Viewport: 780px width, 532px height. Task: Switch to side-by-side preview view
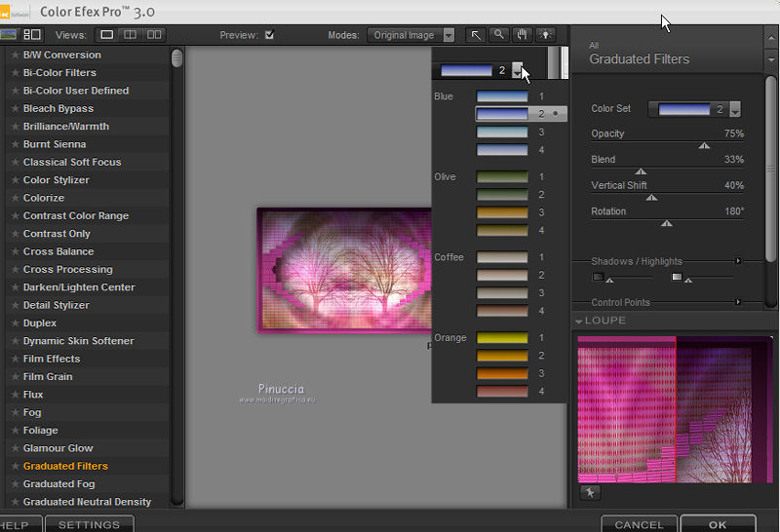(x=154, y=35)
